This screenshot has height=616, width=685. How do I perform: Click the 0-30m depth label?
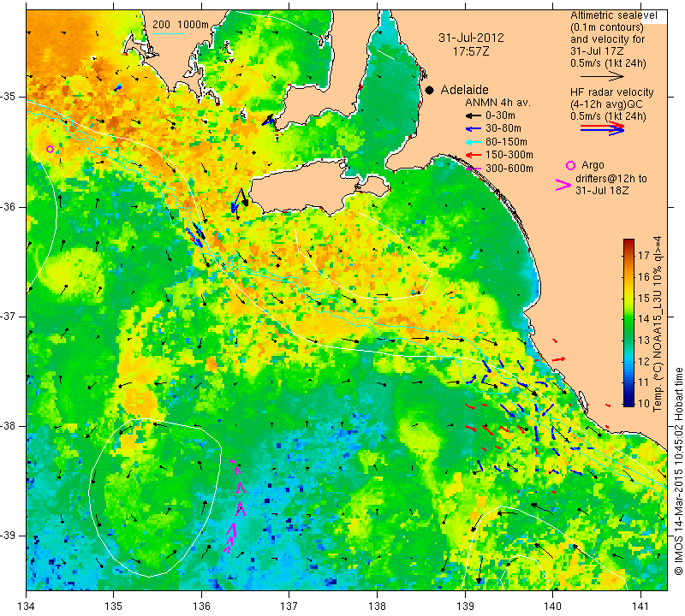tap(500, 115)
